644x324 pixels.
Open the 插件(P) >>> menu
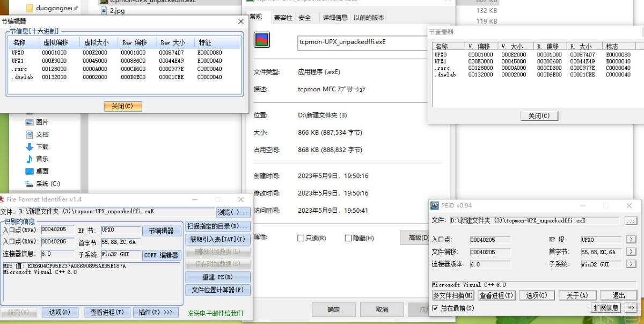[155, 312]
